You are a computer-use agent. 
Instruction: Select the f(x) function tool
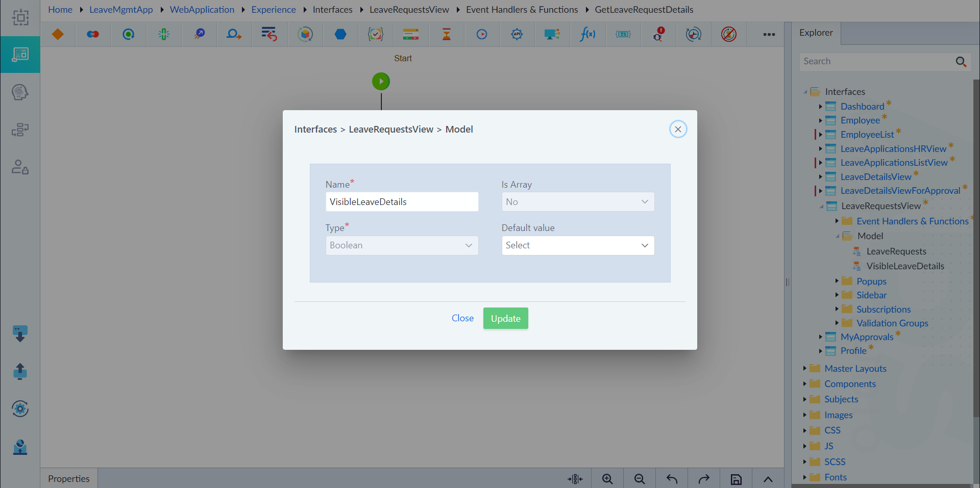coord(587,34)
